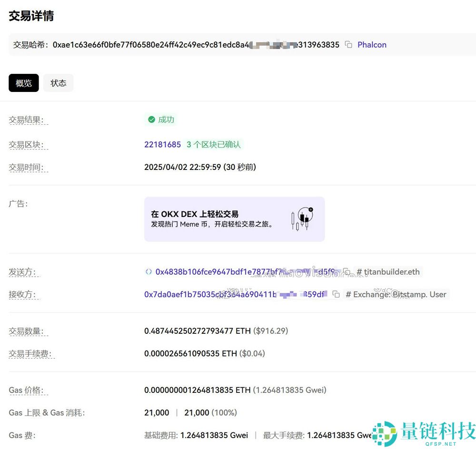This screenshot has width=476, height=449.
Task: Copy the sender address using copy icon
Action: click(x=347, y=271)
